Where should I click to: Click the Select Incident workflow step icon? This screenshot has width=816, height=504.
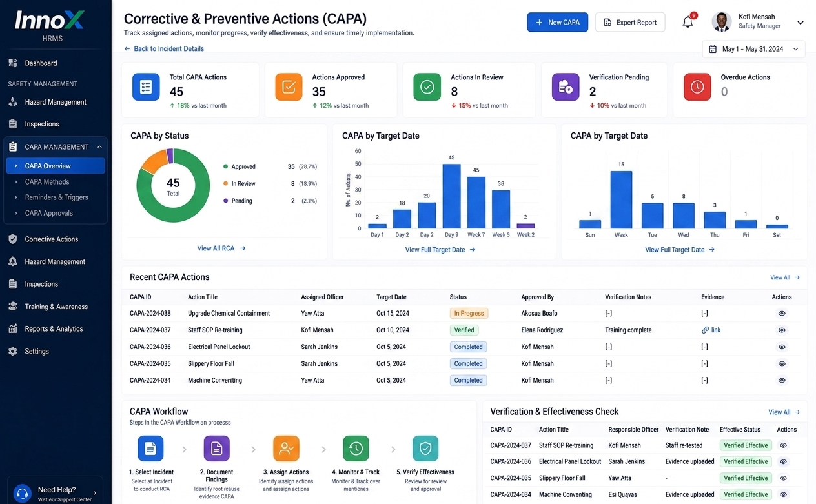(150, 449)
